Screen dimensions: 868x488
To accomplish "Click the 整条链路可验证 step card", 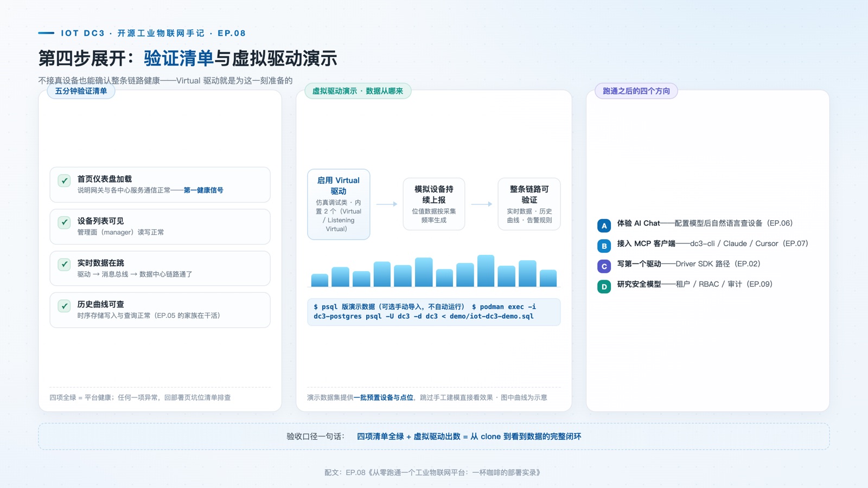I will pyautogui.click(x=529, y=204).
